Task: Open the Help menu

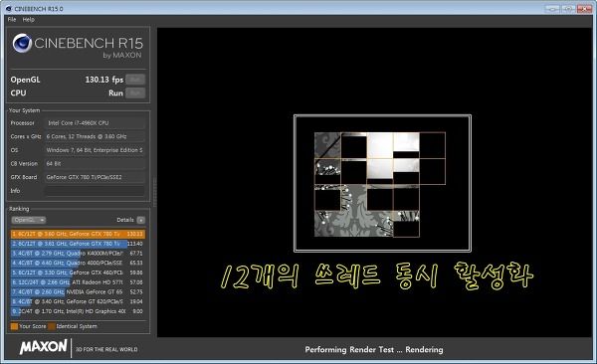Action: 28,20
